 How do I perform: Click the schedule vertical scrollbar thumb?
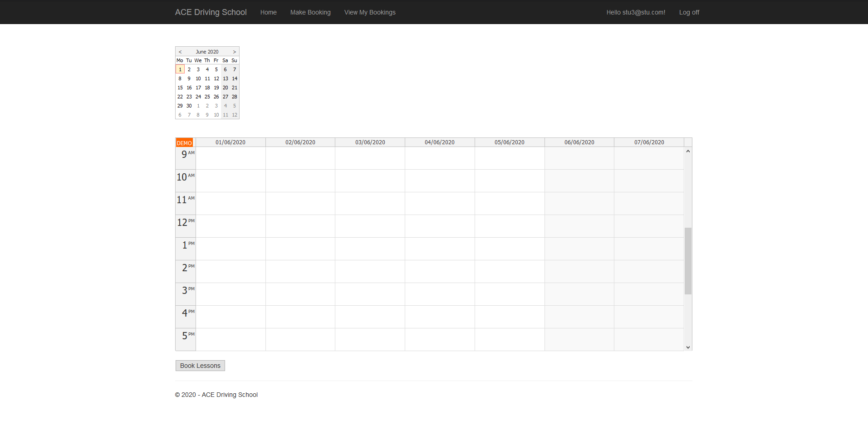coord(688,261)
